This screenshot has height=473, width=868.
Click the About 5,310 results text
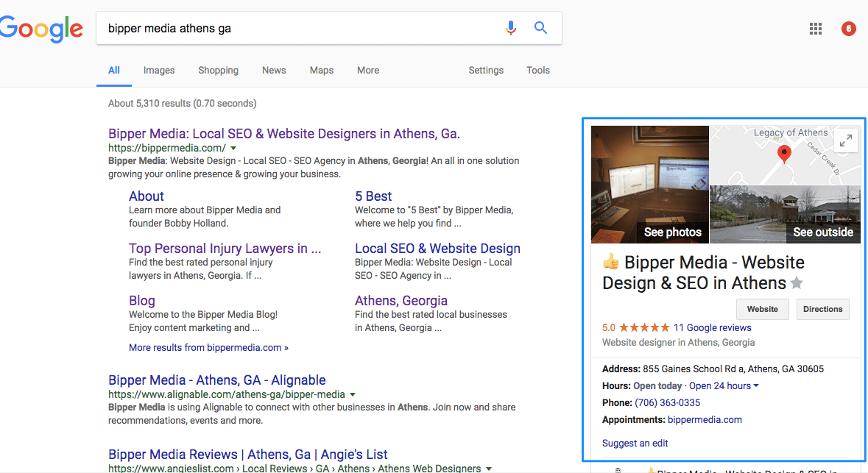[x=182, y=104]
